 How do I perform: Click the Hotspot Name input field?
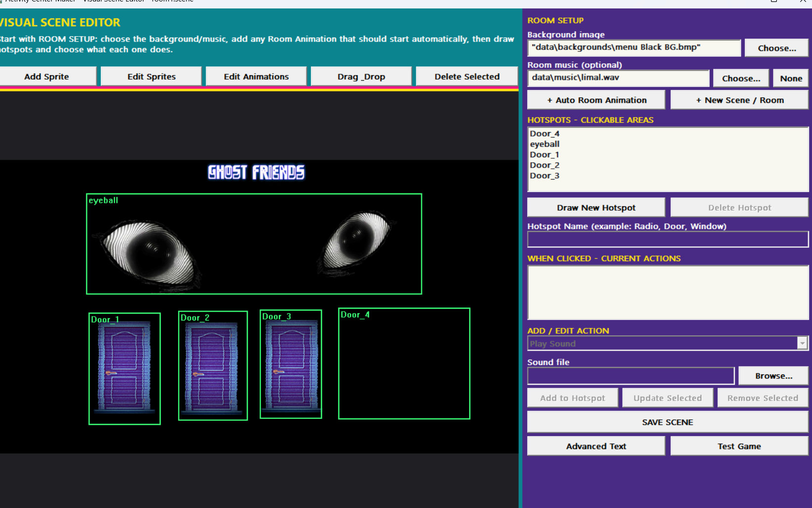[668, 239]
